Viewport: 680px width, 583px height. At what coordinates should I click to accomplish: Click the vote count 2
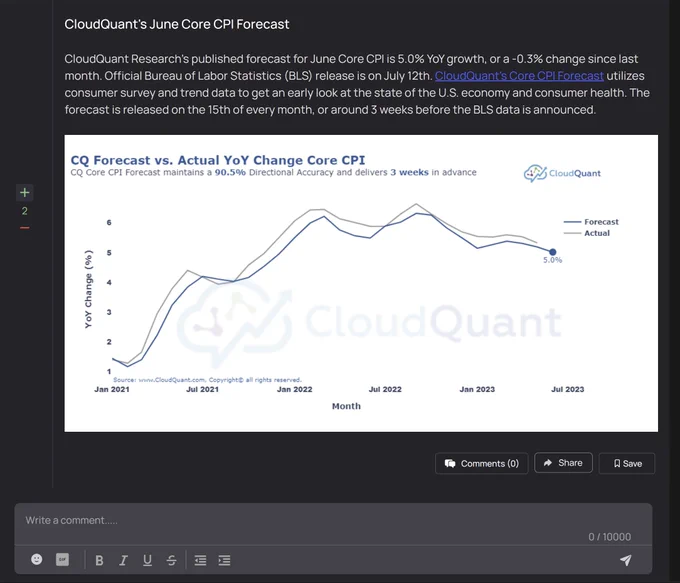point(25,211)
